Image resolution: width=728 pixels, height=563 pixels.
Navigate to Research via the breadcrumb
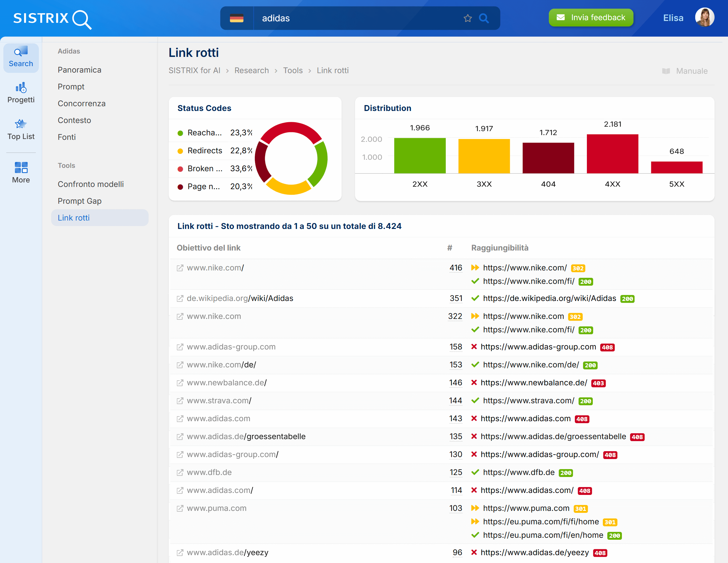pos(252,70)
